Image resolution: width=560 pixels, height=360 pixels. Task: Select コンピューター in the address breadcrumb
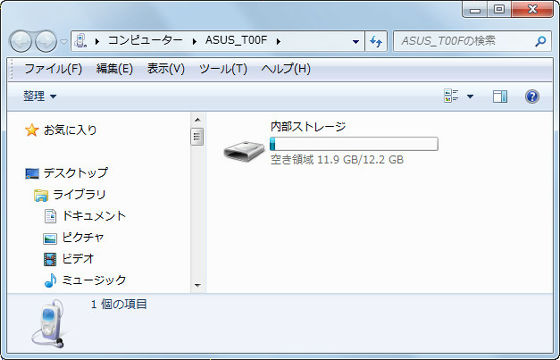point(145,40)
